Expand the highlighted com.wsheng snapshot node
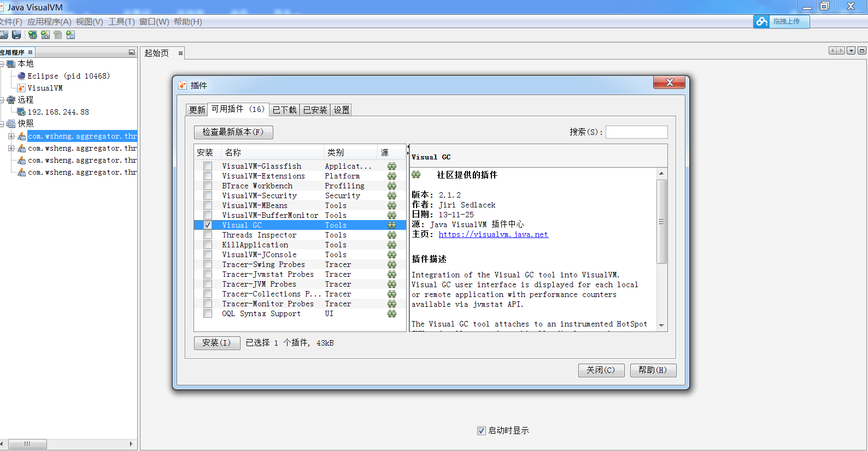 click(x=11, y=136)
